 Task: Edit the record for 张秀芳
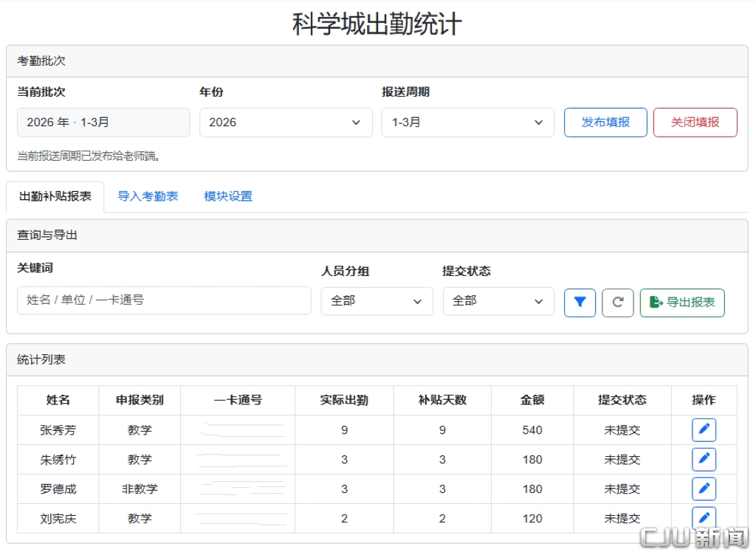coord(704,429)
